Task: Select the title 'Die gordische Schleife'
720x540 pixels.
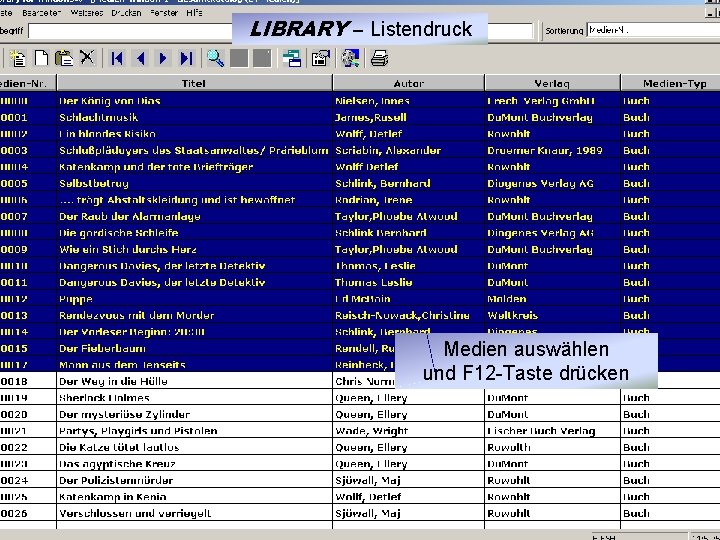Action: 118,233
